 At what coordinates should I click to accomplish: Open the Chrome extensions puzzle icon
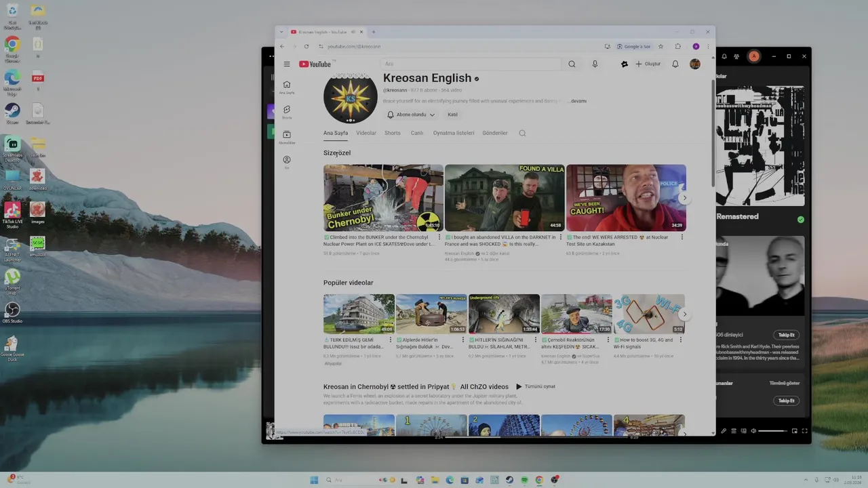coord(678,47)
